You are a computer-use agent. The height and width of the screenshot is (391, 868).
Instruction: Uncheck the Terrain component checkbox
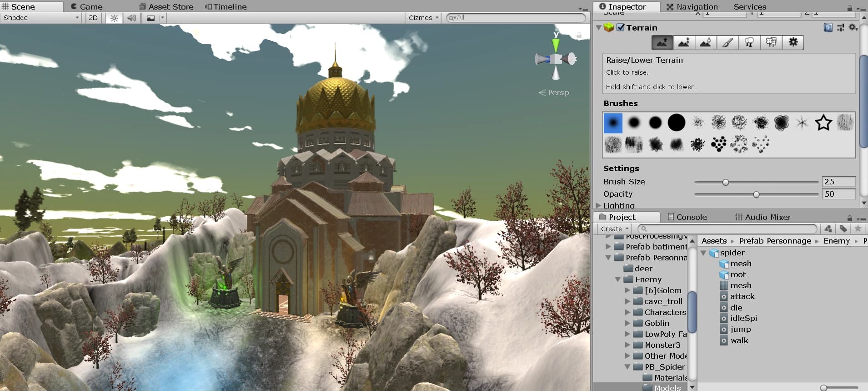click(621, 27)
